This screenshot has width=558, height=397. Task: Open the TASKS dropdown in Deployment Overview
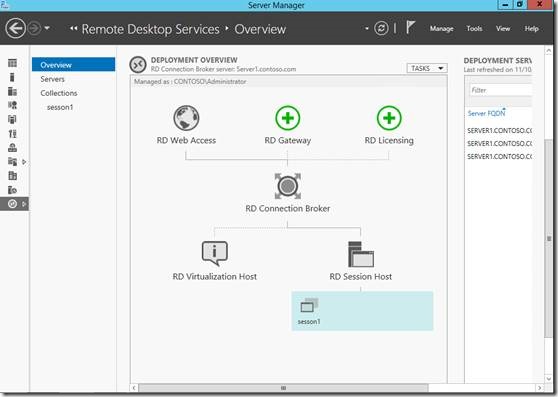[x=427, y=68]
